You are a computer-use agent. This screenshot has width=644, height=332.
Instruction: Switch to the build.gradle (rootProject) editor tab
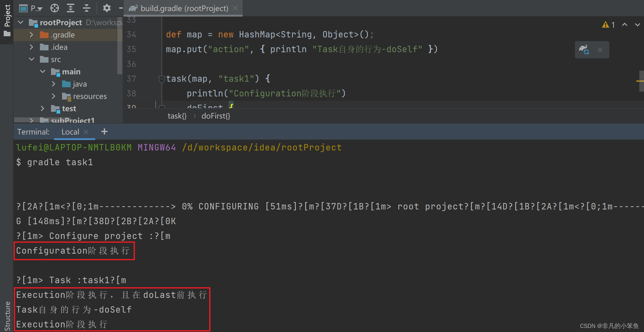tap(184, 8)
